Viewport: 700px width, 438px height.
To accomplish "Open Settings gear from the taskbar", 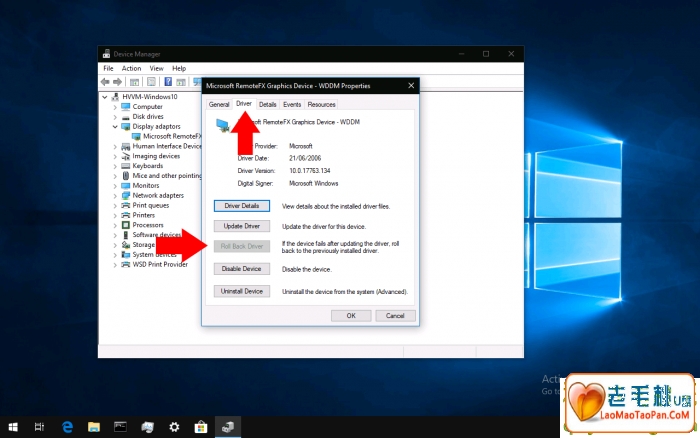I will click(174, 427).
